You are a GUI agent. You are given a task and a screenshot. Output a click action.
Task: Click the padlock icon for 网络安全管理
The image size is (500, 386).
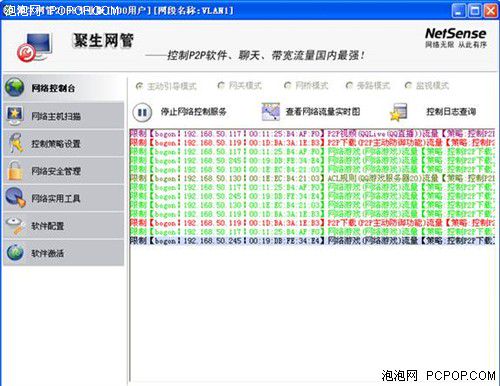tap(15, 170)
